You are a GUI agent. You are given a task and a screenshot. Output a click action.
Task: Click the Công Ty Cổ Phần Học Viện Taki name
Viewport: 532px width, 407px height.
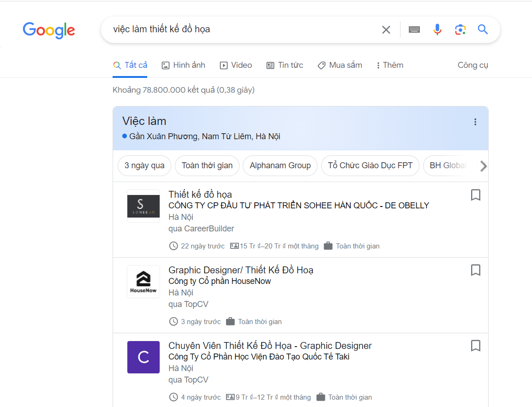click(259, 357)
